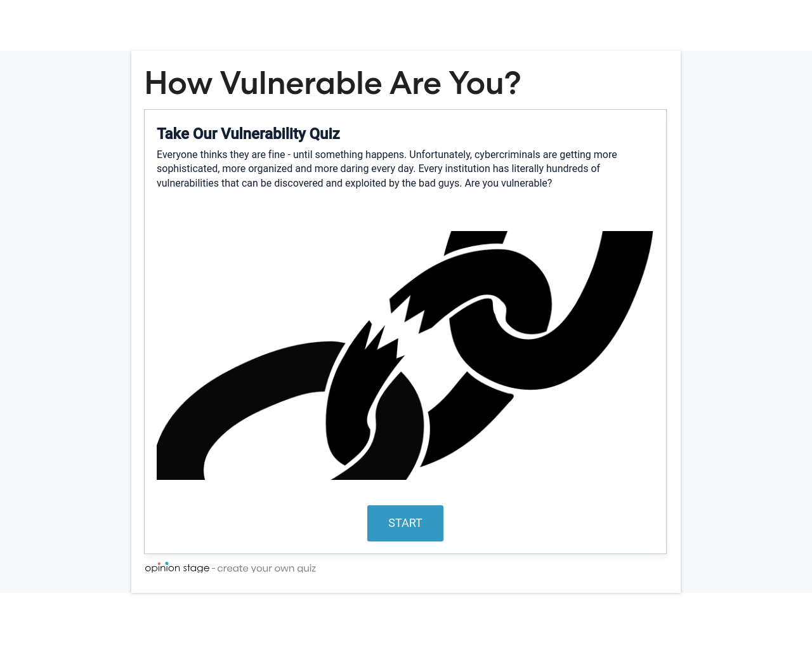
Task: Open Opinion Stage via footer branding
Action: 176,567
